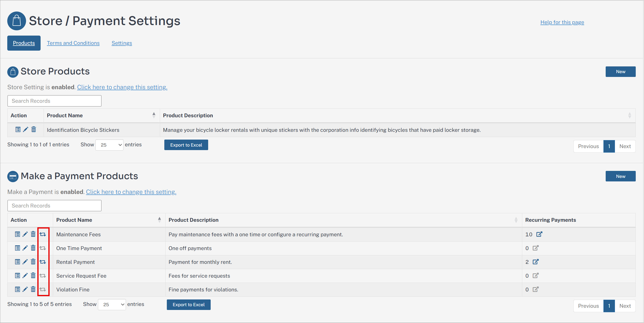The height and width of the screenshot is (323, 644).
Task: Delete Identification Bicycle Stickers via trash icon
Action: coord(34,130)
